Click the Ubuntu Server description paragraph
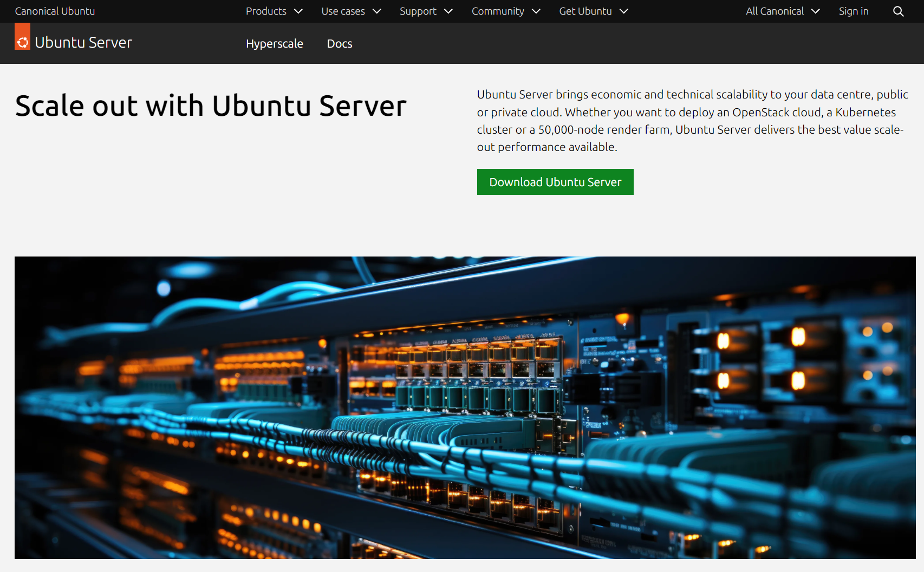The width and height of the screenshot is (924, 572). point(692,121)
